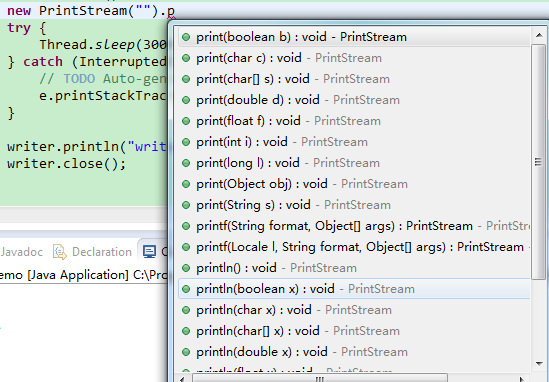549x382 pixels.
Task: Click green icon next to println()
Action: click(x=186, y=268)
